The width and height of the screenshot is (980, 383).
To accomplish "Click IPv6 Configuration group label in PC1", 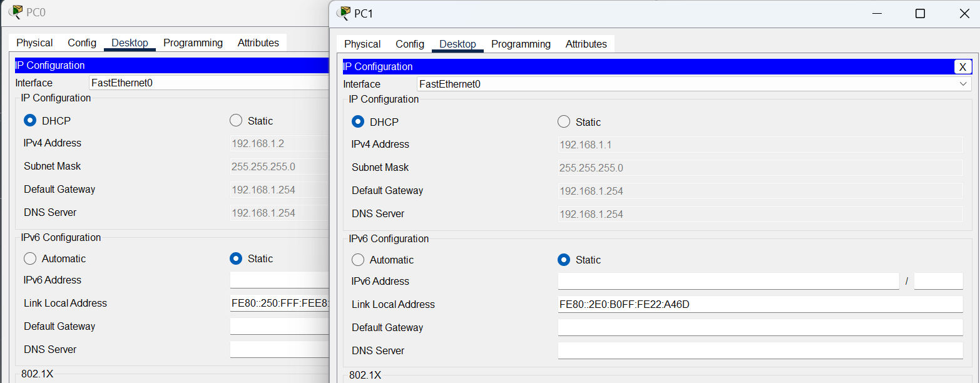I will (389, 238).
